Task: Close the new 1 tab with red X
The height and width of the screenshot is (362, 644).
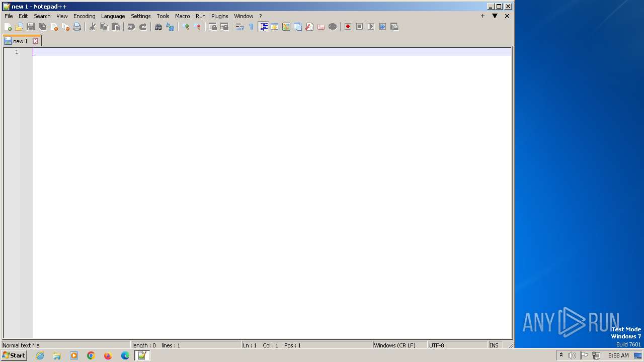Action: click(x=35, y=41)
